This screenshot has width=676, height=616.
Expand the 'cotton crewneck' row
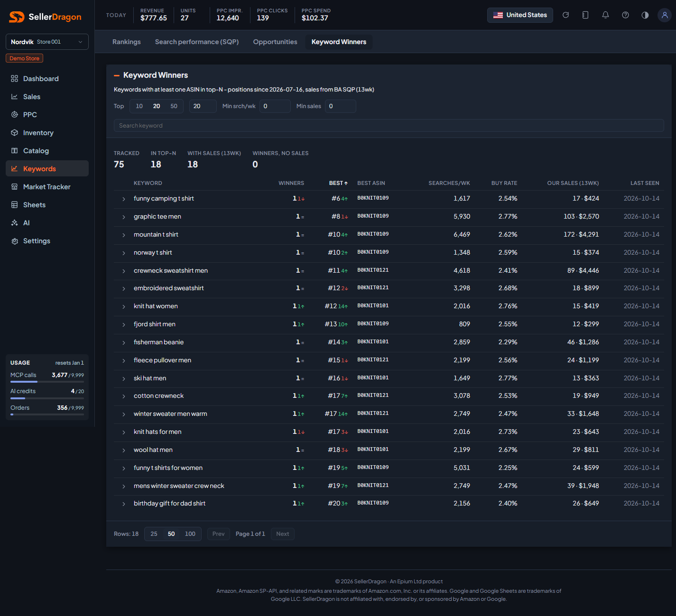[124, 396]
